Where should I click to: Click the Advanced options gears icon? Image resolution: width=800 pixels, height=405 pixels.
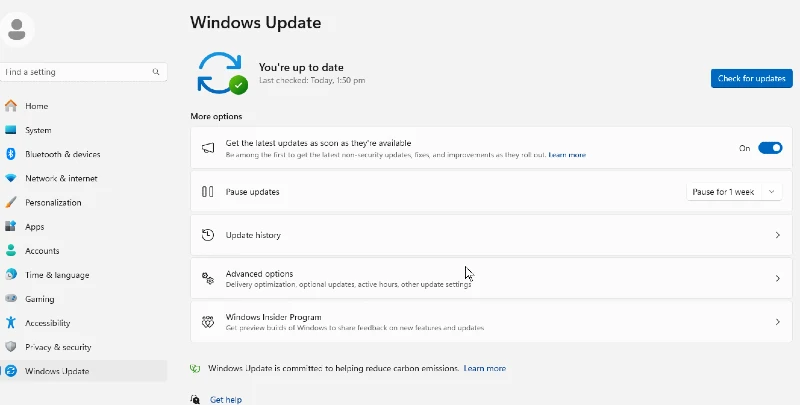(208, 279)
